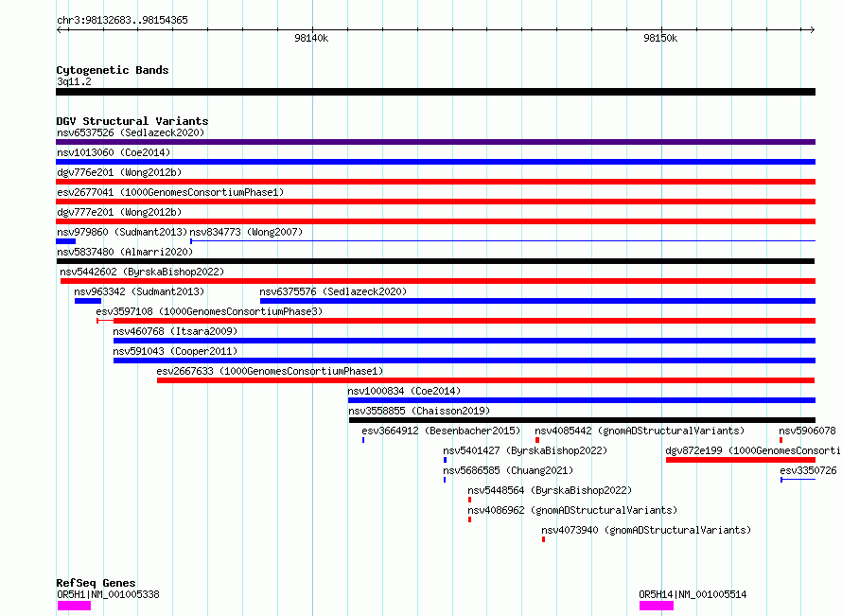Select the short blue nsv963342 bar
The width and height of the screenshot is (842, 616).
point(88,301)
